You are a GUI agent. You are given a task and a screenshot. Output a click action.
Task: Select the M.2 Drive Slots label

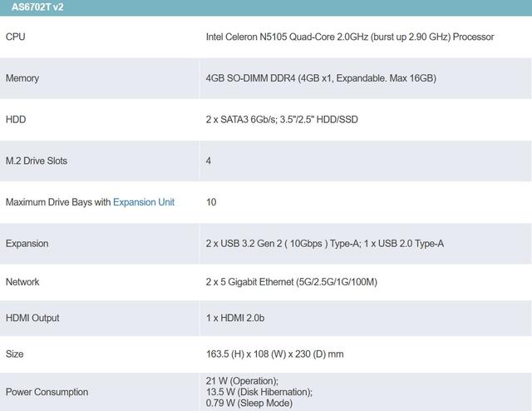click(x=37, y=161)
